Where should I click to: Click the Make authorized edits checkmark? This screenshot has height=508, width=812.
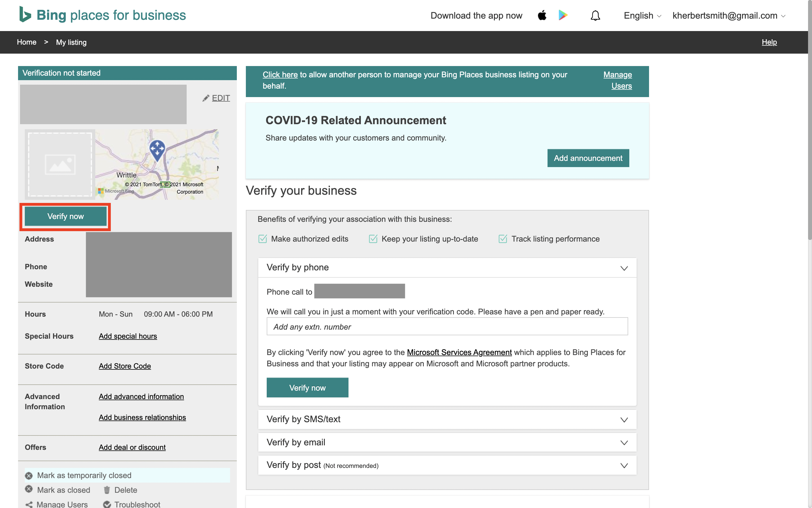coord(262,239)
